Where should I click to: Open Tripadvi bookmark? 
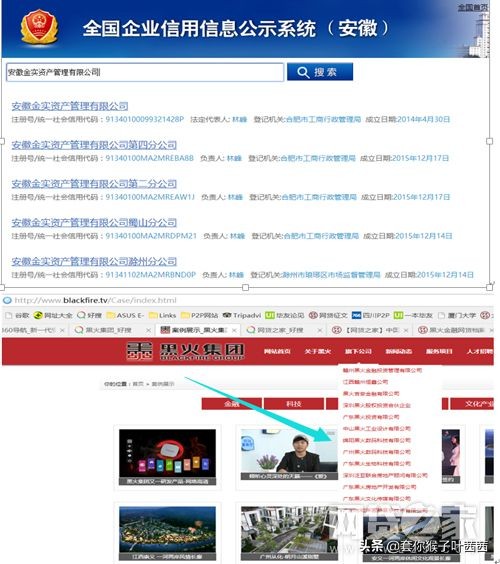pyautogui.click(x=241, y=315)
